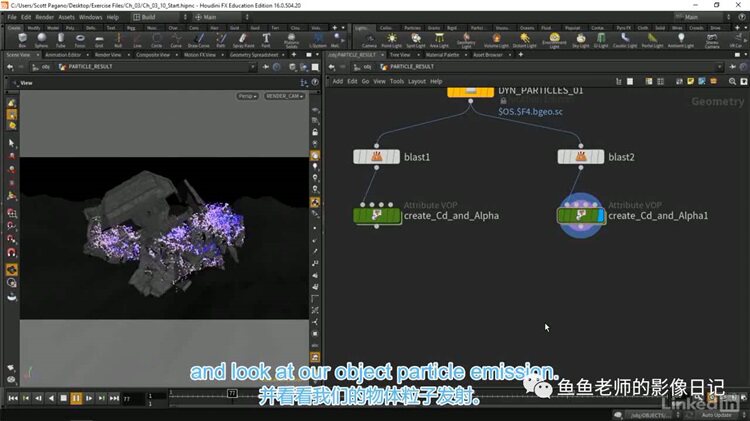This screenshot has height=421, width=750.
Task: Add a Distant Light from the shelf
Action: tap(525, 40)
